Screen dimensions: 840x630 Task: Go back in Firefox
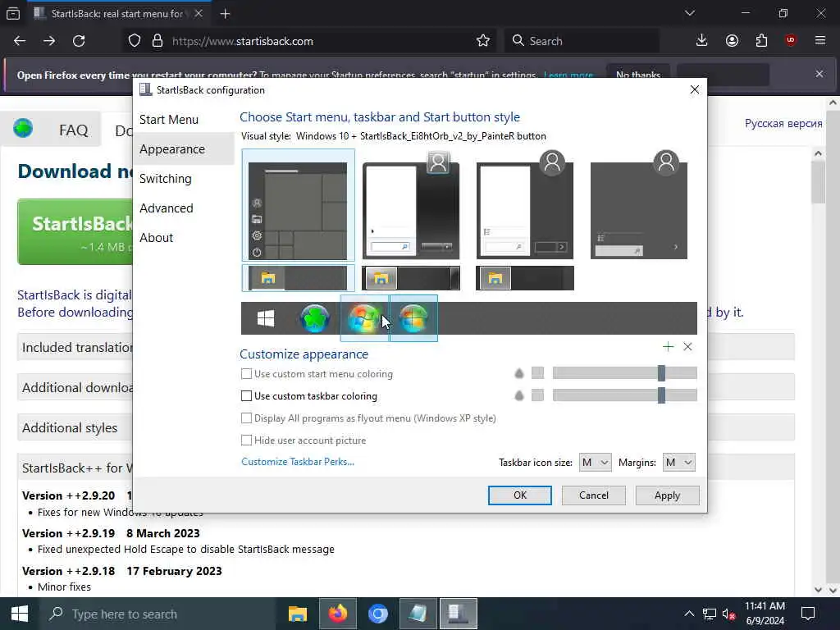[20, 41]
